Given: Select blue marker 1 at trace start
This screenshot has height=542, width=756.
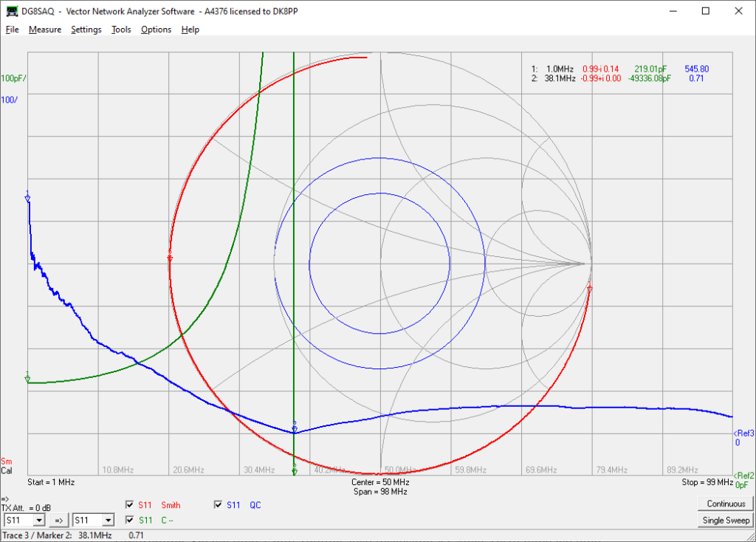Looking at the screenshot, I should [27, 196].
